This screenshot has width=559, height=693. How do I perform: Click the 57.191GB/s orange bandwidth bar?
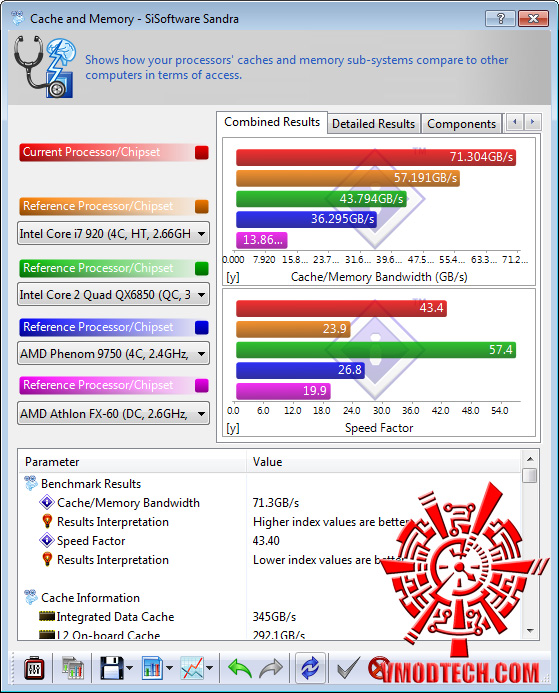coord(348,178)
